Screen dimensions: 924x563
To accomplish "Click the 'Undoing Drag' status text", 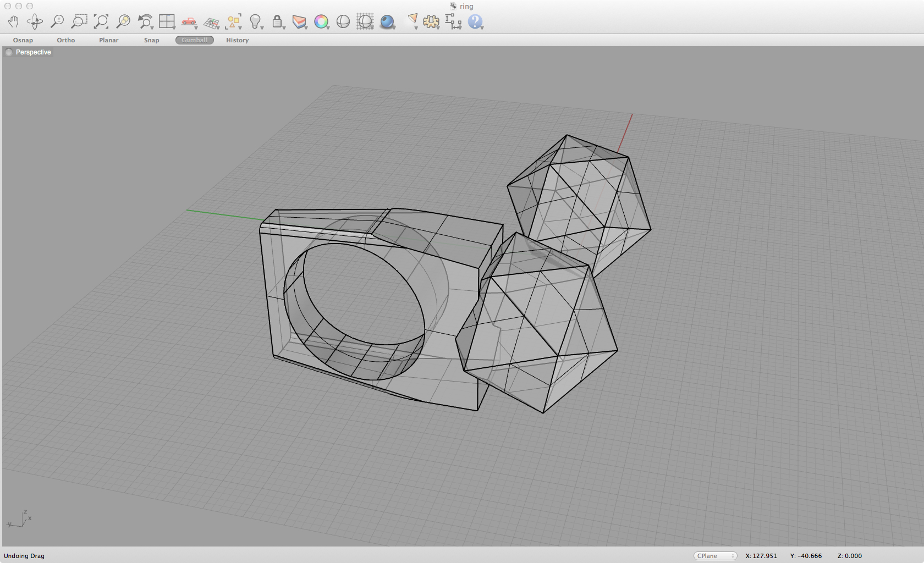I will click(24, 556).
